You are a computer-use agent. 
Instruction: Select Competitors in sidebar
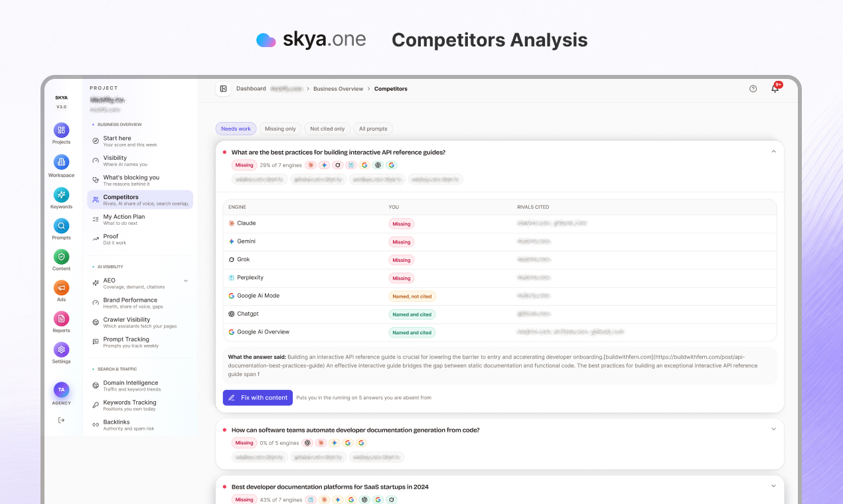point(140,200)
